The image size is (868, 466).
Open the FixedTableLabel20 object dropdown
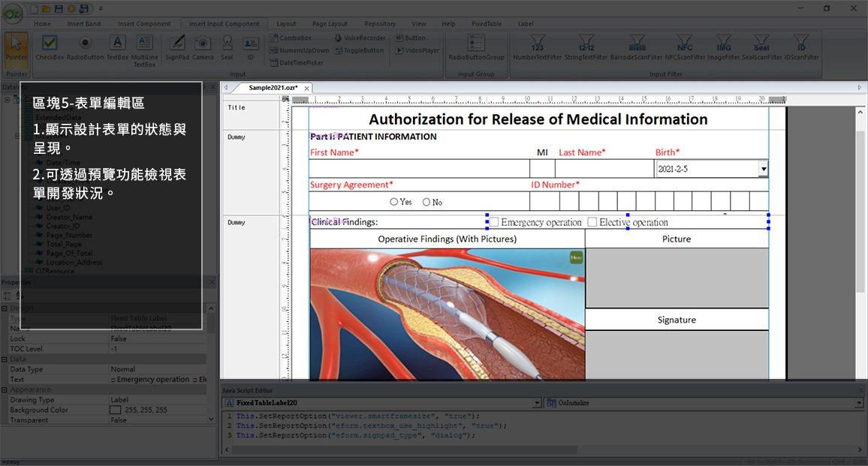[x=537, y=403]
